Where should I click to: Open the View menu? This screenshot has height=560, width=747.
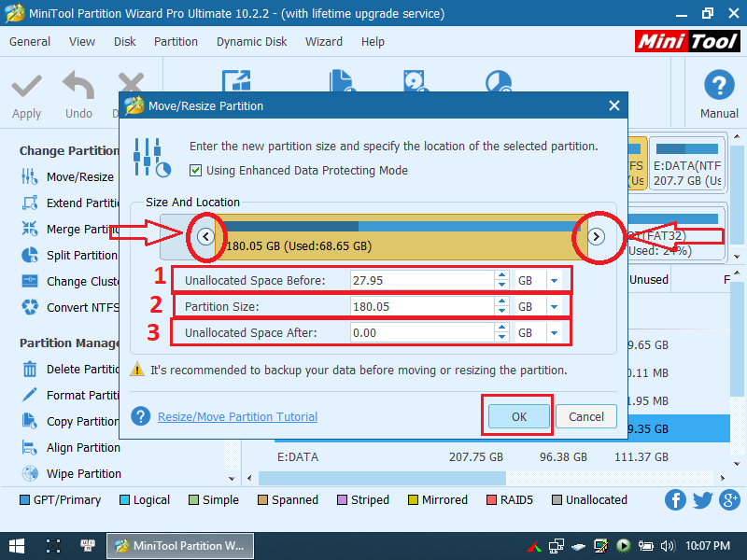click(82, 42)
